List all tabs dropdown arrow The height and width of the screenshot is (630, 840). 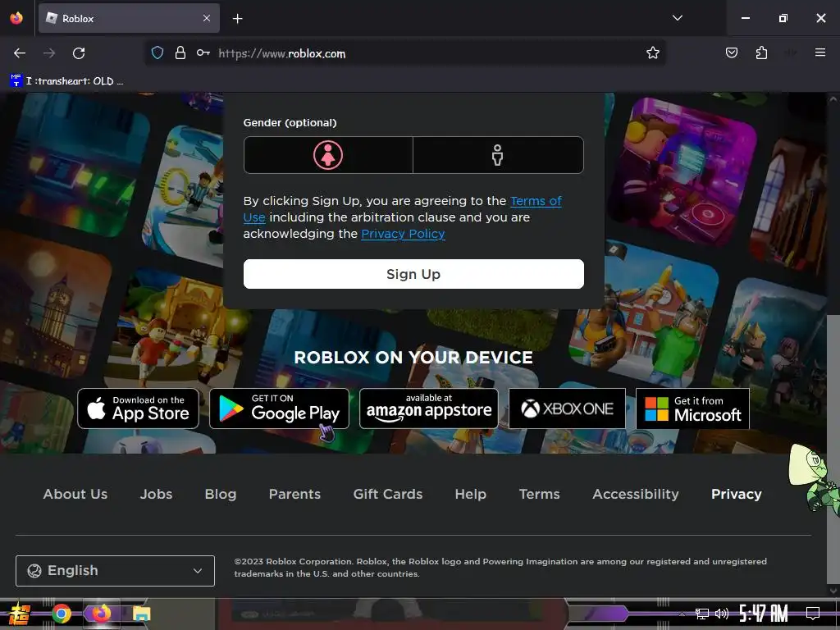pyautogui.click(x=677, y=18)
